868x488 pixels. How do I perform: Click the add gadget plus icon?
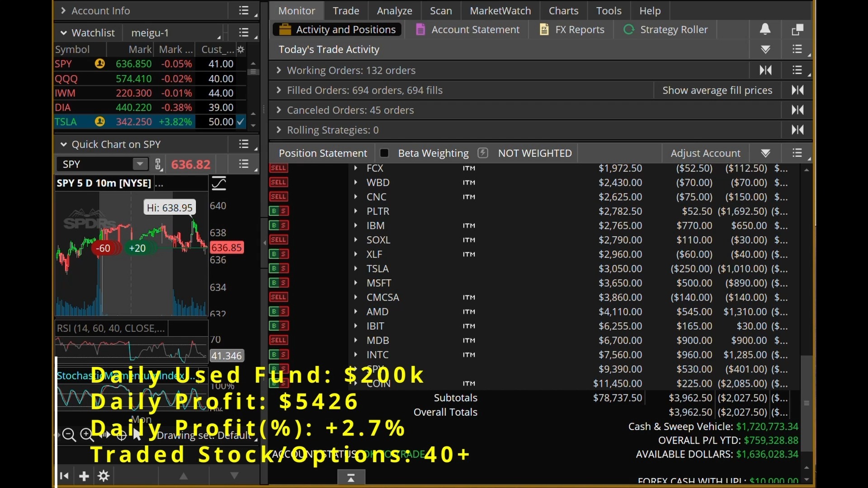tap(84, 476)
